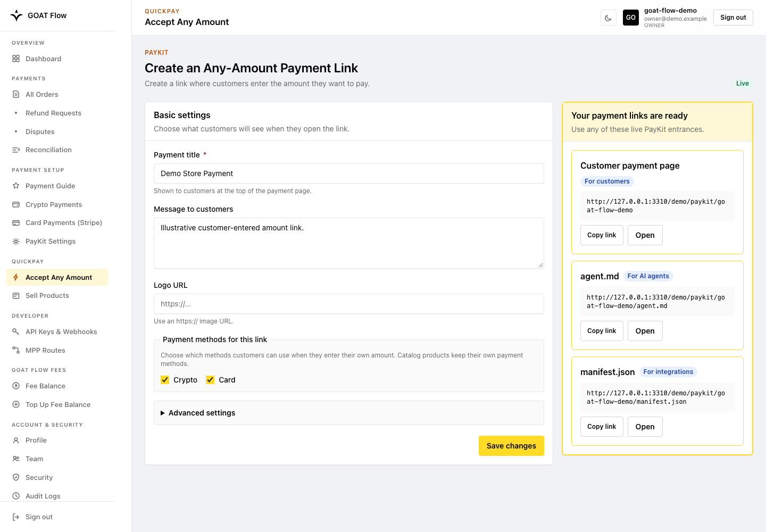Uncheck the Crypto payment method checkbox

pos(165,380)
